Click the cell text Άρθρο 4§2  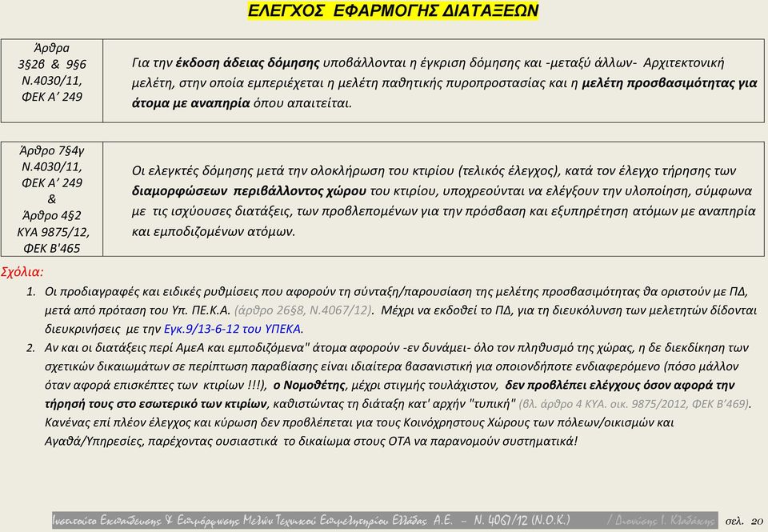(x=52, y=215)
